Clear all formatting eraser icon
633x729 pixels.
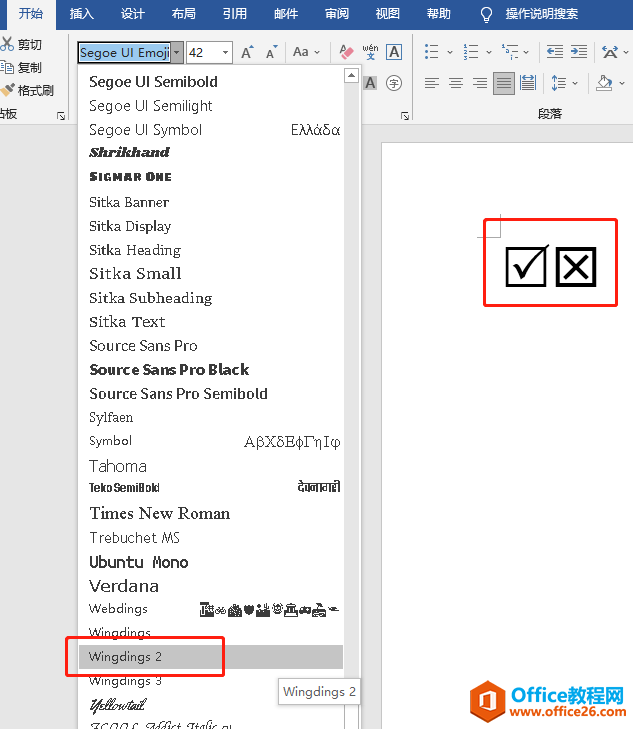click(346, 52)
